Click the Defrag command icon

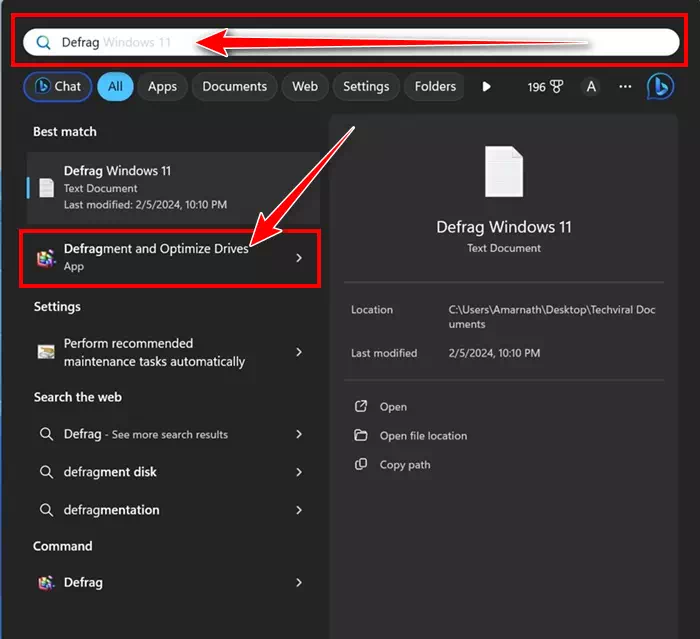pyautogui.click(x=46, y=583)
